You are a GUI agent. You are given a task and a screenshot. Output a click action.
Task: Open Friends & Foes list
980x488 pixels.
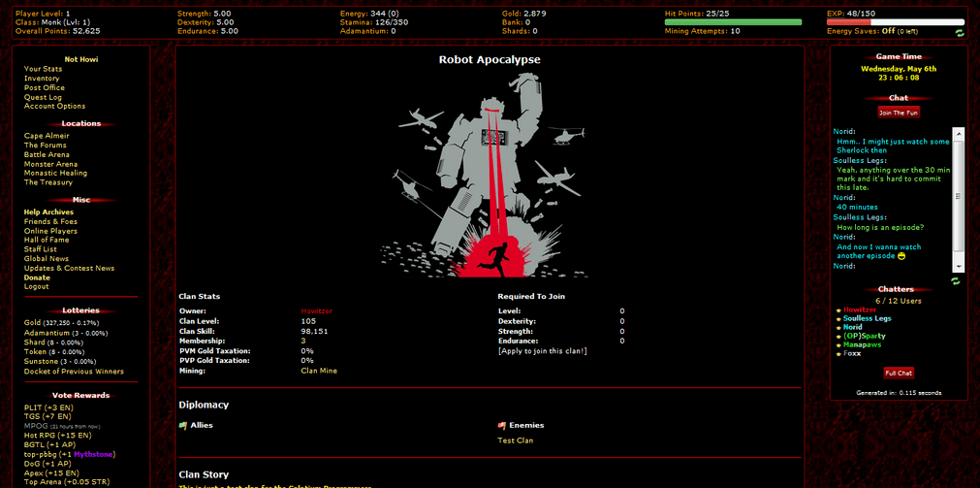point(50,221)
